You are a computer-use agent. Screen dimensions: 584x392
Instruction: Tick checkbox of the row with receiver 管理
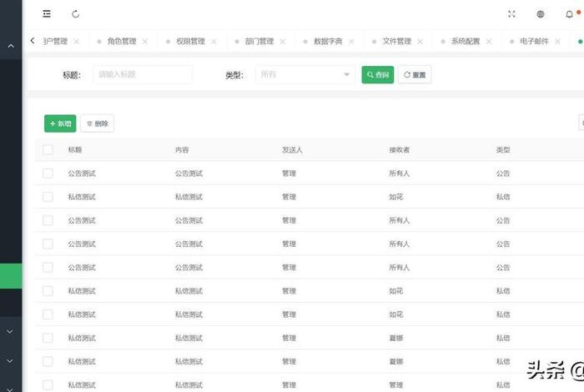(48, 384)
